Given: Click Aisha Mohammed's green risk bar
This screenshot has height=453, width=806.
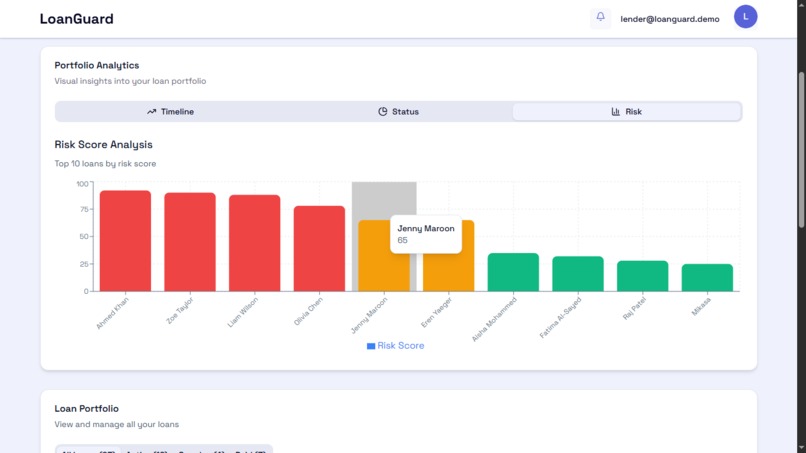Looking at the screenshot, I should (514, 272).
